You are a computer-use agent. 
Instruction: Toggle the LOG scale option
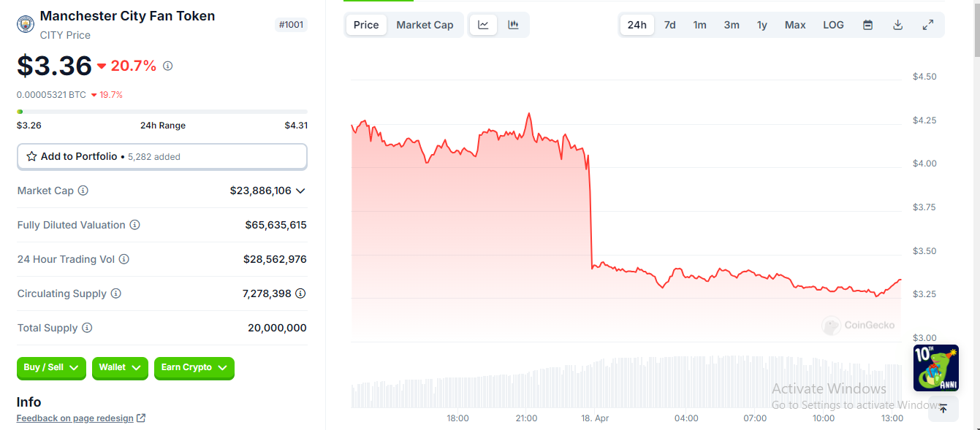click(x=833, y=25)
